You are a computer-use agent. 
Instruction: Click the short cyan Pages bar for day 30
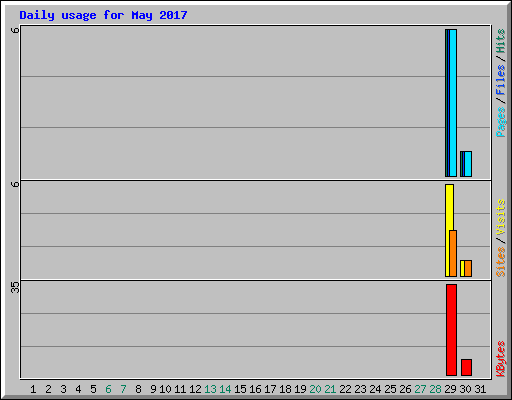coord(468,164)
